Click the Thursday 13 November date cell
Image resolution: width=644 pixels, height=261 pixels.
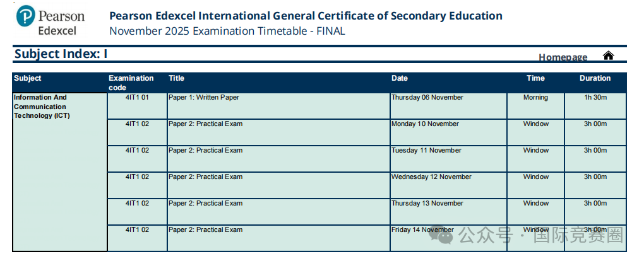448,212
